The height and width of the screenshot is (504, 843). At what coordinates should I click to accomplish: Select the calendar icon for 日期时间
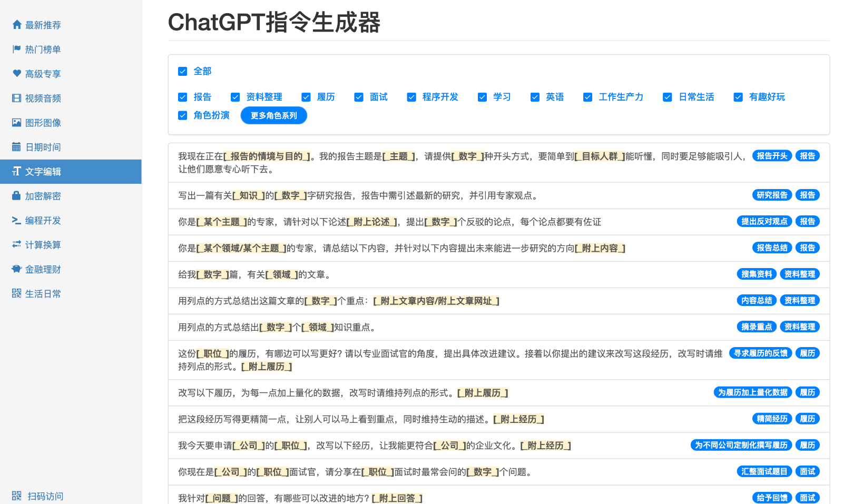click(x=16, y=147)
